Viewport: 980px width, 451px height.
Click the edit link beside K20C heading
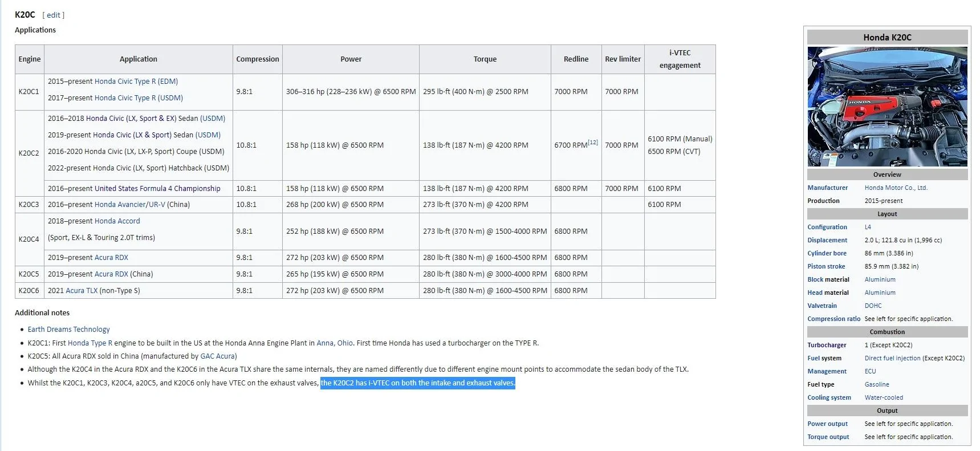point(54,15)
